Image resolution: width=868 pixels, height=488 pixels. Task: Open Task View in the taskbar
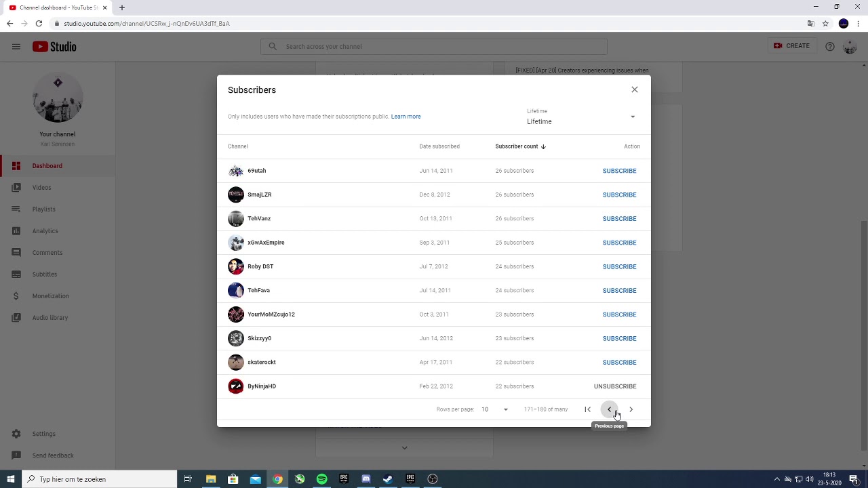[188, 479]
